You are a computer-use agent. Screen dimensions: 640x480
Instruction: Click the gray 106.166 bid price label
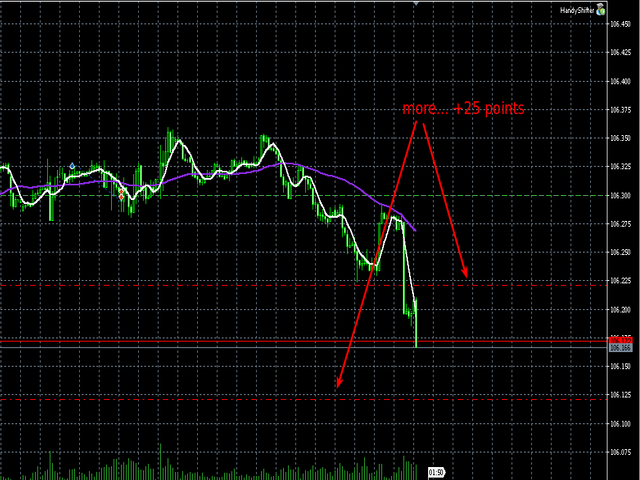click(620, 348)
